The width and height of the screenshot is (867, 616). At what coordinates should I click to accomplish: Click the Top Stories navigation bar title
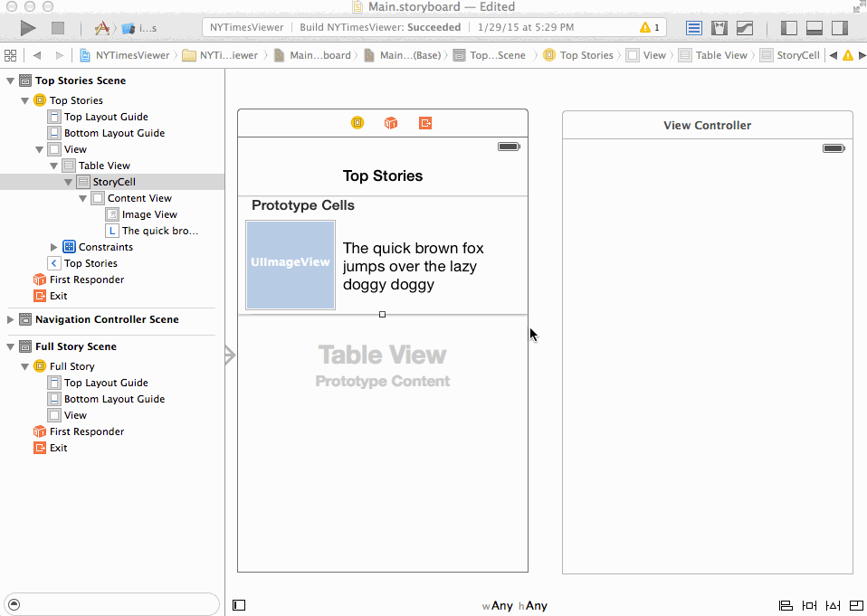pyautogui.click(x=383, y=175)
